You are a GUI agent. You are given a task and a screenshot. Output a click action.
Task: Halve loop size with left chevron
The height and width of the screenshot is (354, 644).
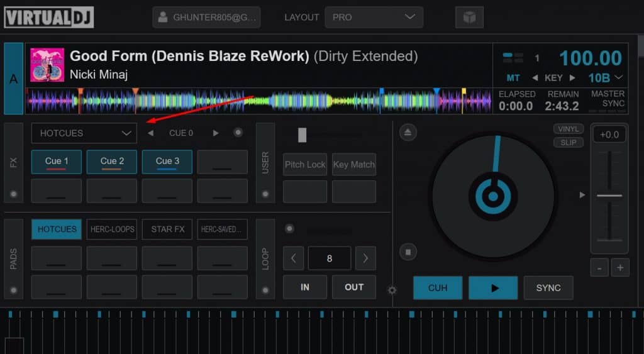(x=294, y=258)
